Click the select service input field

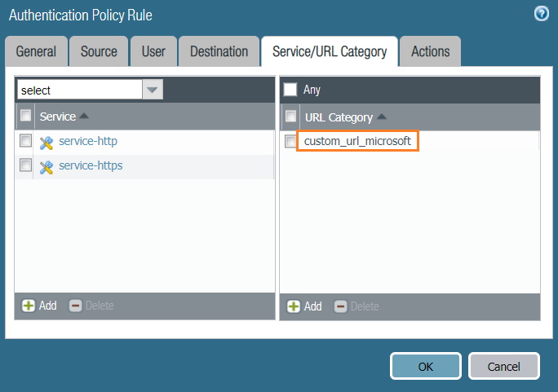80,90
